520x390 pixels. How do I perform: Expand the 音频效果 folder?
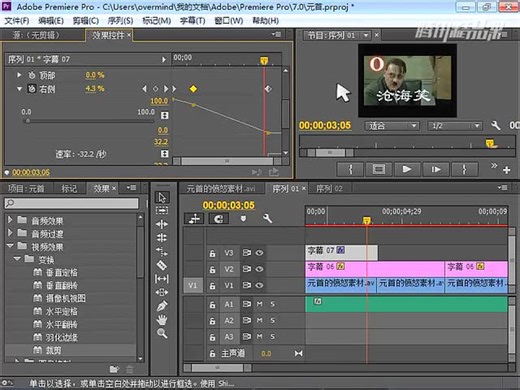coord(10,220)
